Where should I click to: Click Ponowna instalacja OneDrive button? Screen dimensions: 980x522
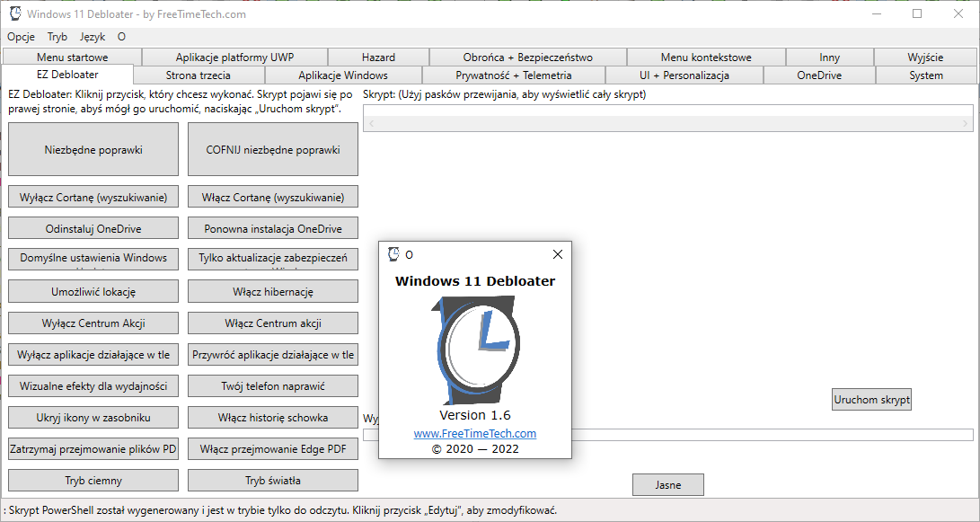(273, 228)
